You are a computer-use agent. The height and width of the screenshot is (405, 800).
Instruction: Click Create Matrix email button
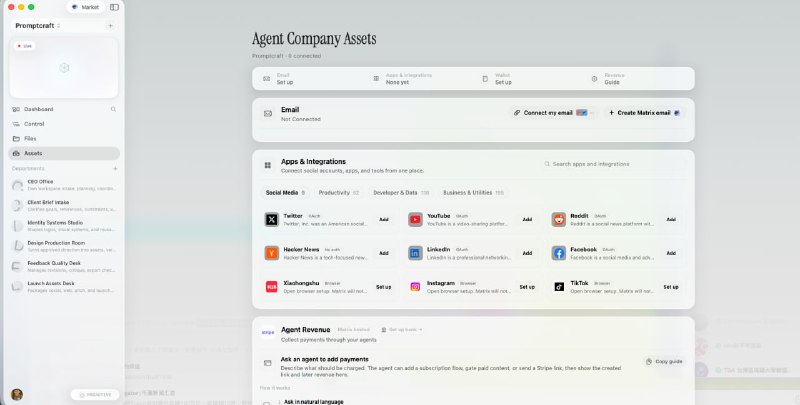[644, 113]
